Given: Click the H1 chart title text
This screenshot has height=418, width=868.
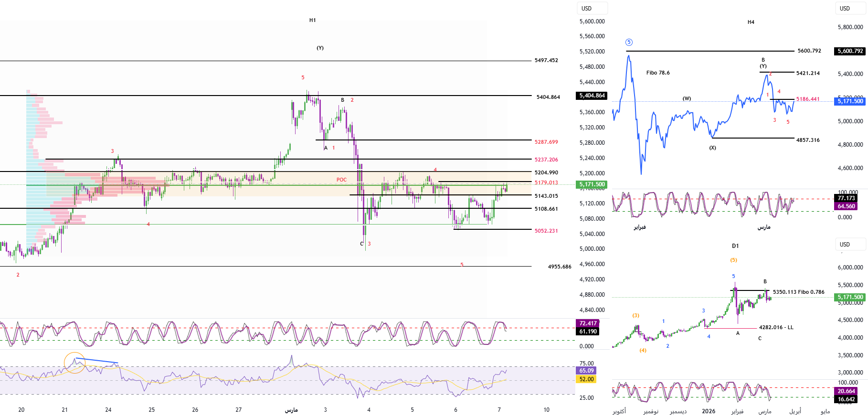Looking at the screenshot, I should coord(312,20).
